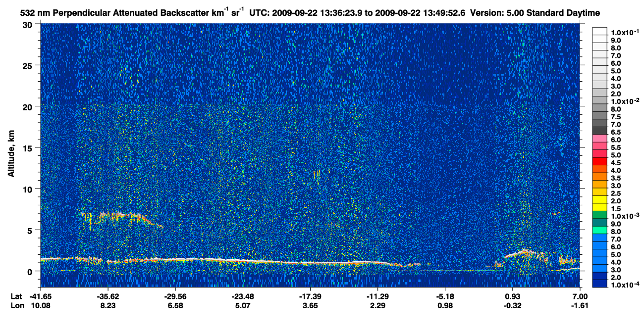Click latitude value -5.18

coord(445,296)
